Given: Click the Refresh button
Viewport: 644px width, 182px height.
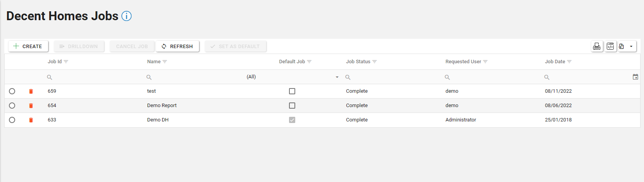Looking at the screenshot, I should (177, 46).
